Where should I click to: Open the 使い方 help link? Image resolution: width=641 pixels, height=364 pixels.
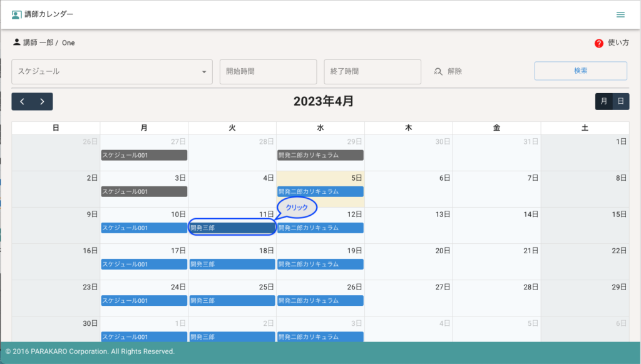(618, 43)
